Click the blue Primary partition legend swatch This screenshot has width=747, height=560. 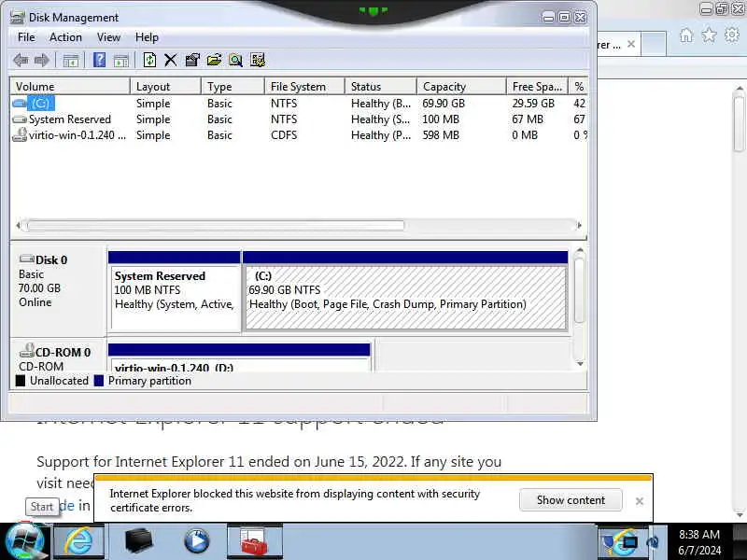(99, 381)
